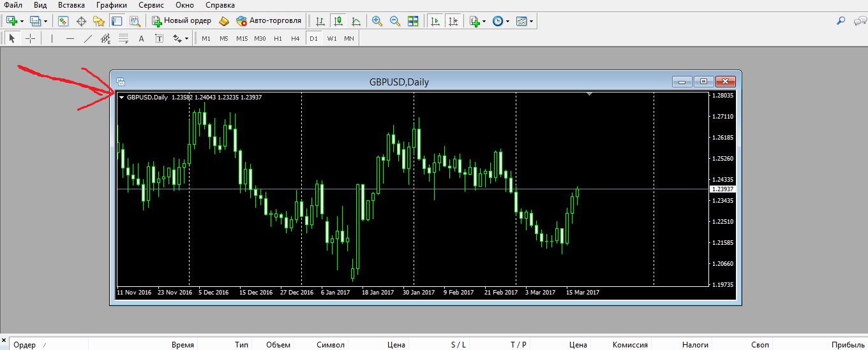Open the Templates icon
The width and height of the screenshot is (868, 350).
point(521,20)
